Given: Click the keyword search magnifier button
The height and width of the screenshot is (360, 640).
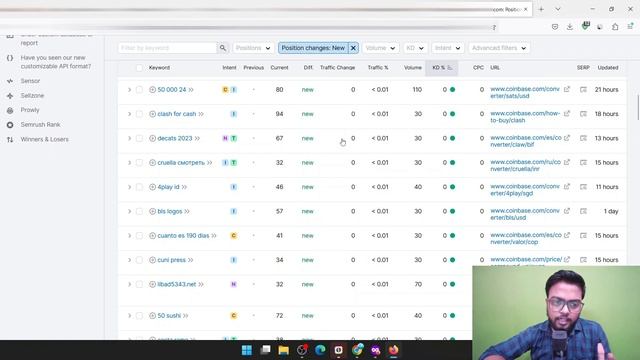Looking at the screenshot, I should pos(222,48).
